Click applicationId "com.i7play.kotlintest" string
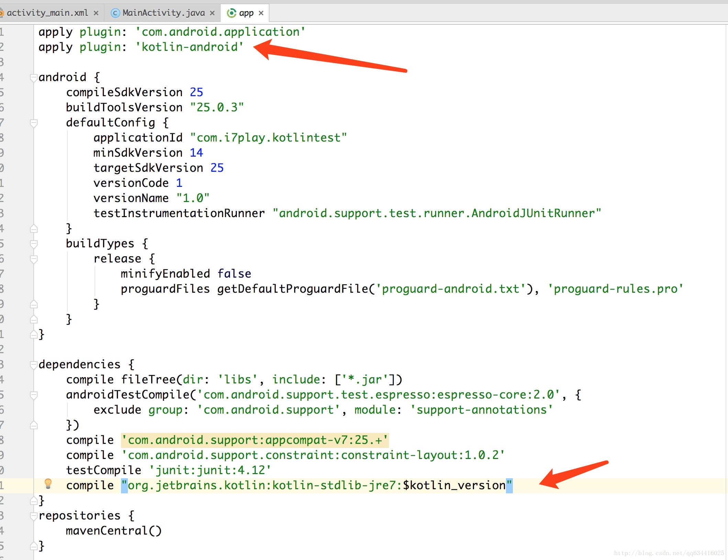 268,138
